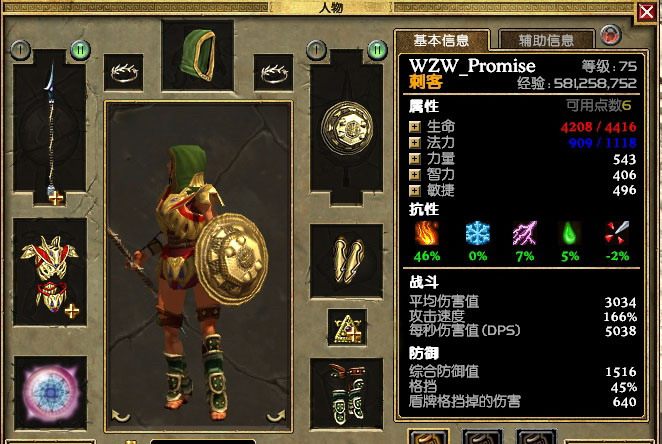662x444 pixels.
Task: Click the left laurel ring slot
Action: point(123,72)
